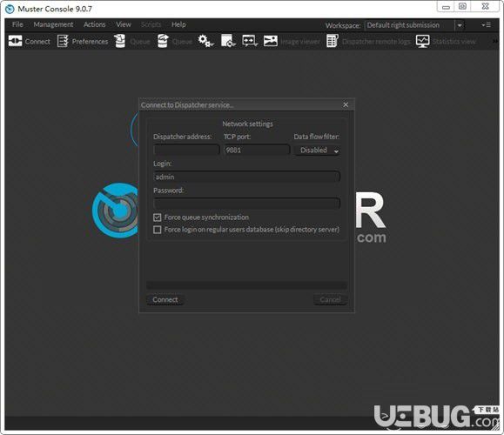This screenshot has height=435, width=504.
Task: Expand the toolbar overflow chevron
Action: click(495, 42)
